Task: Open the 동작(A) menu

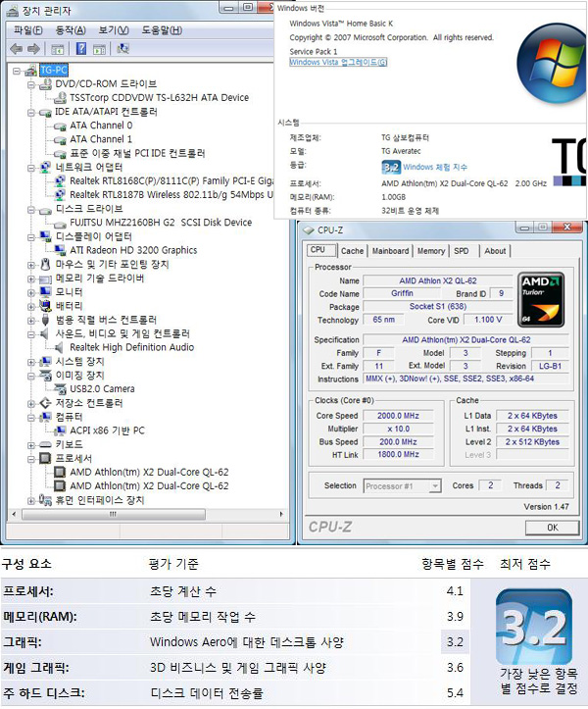Action: point(70,30)
